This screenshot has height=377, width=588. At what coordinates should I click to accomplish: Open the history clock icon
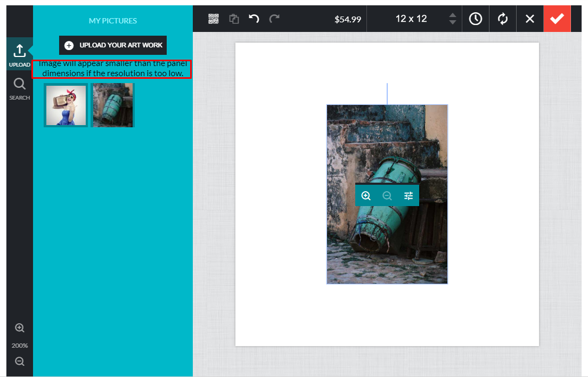(476, 19)
